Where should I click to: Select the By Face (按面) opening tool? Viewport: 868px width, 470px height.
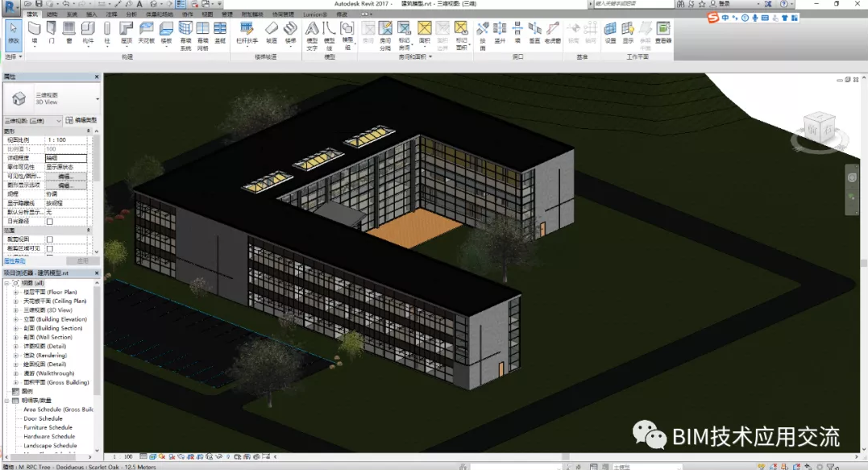tap(483, 36)
